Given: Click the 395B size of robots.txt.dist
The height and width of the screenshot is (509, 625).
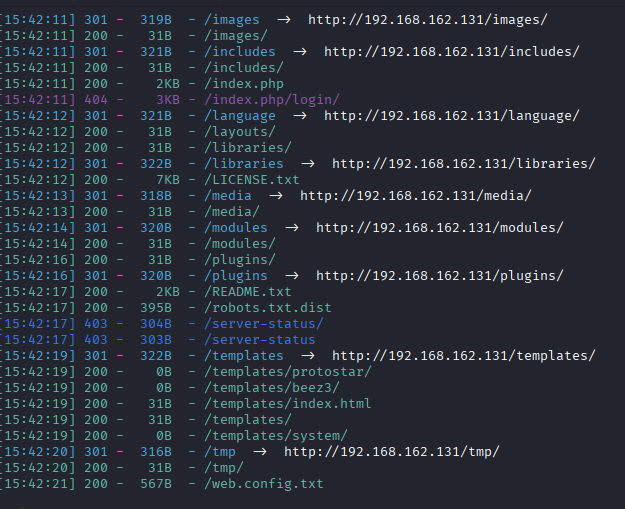Looking at the screenshot, I should [156, 307].
